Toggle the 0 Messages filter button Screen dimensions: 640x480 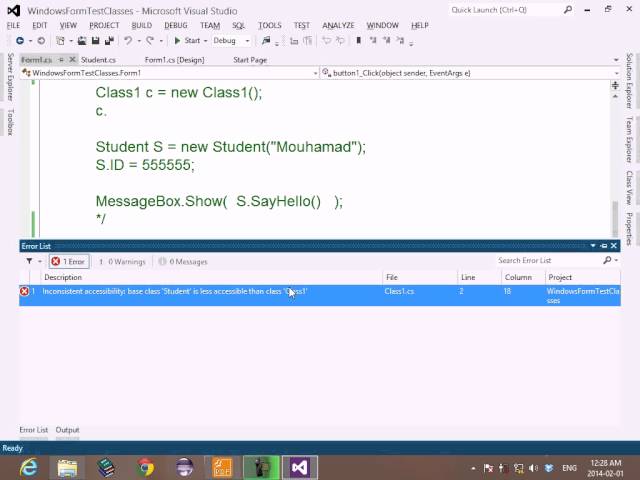(182, 262)
